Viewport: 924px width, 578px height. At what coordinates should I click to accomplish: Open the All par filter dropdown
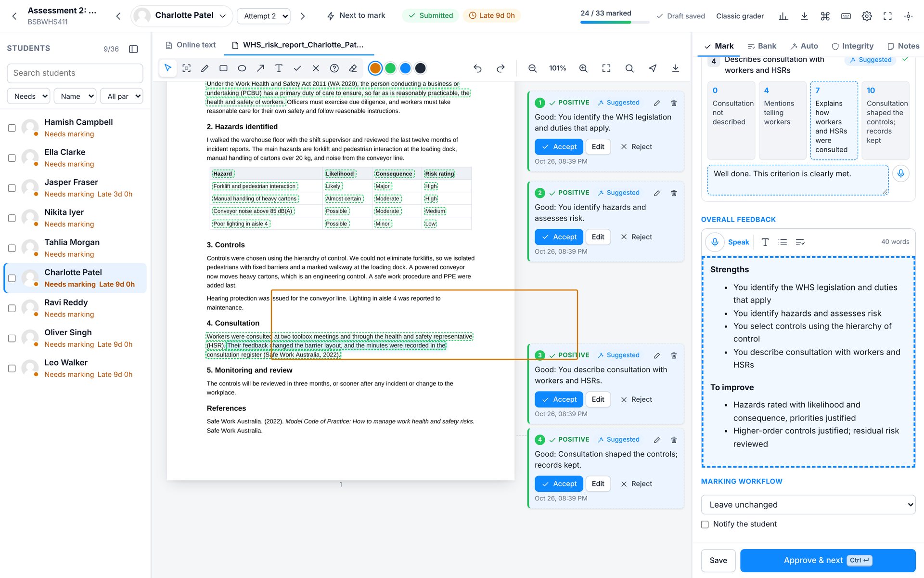121,96
